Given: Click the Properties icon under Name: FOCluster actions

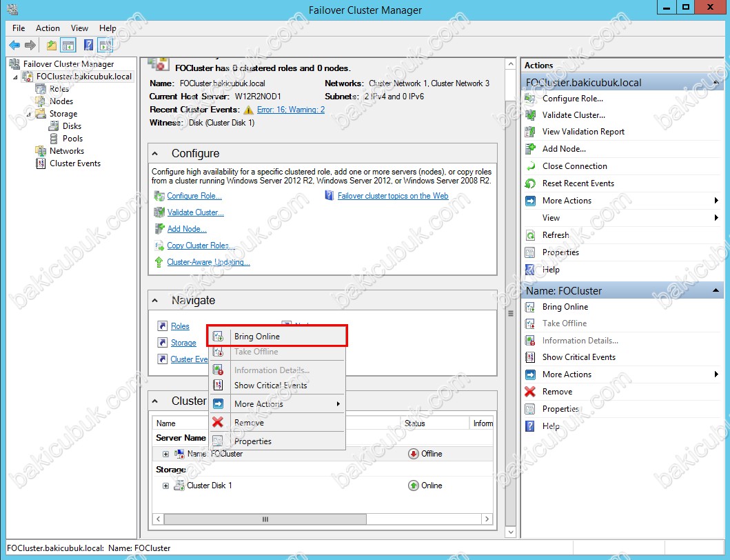Looking at the screenshot, I should click(x=530, y=409).
